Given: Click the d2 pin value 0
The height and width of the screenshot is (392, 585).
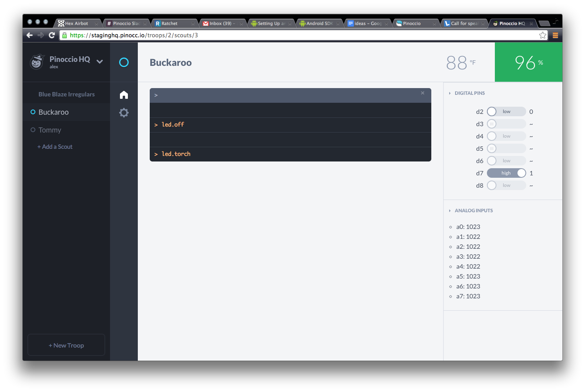Looking at the screenshot, I should pyautogui.click(x=531, y=112).
